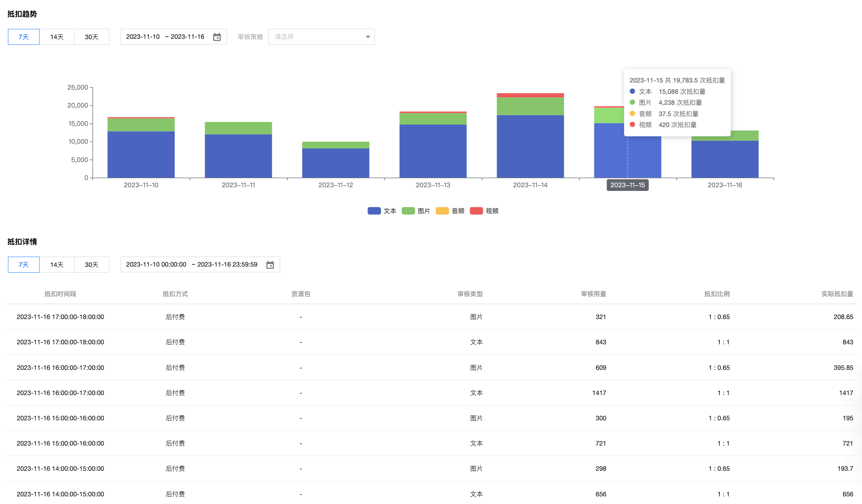This screenshot has width=862, height=504.
Task: Select 14天 tab in 抵扣趋势 section
Action: click(57, 37)
